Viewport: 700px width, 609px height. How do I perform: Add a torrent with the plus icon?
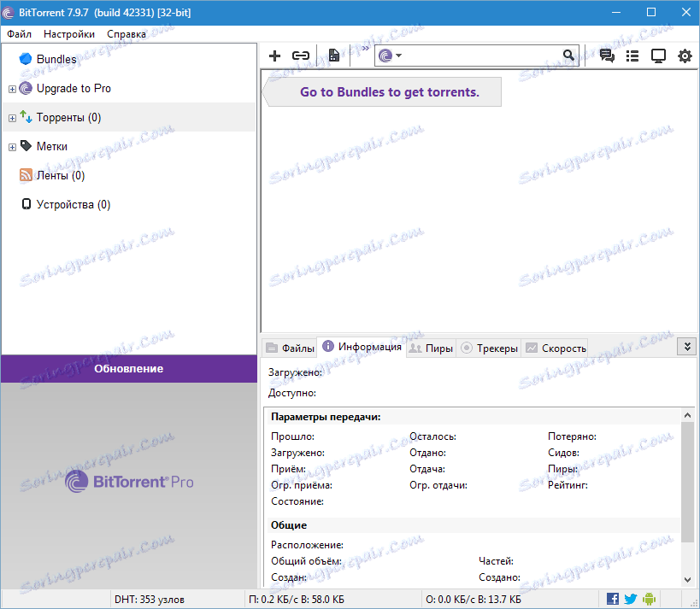click(x=274, y=56)
